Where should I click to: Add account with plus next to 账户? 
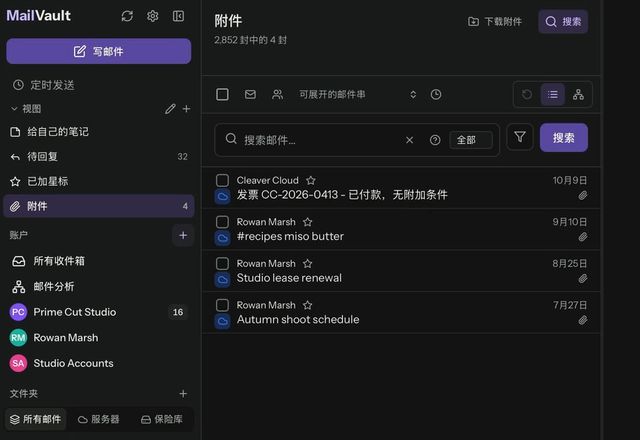183,235
